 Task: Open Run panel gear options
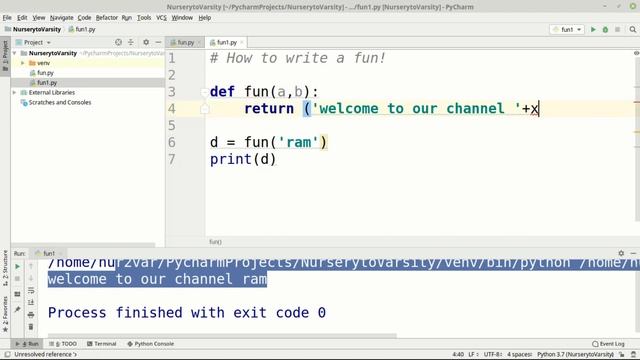coord(621,253)
